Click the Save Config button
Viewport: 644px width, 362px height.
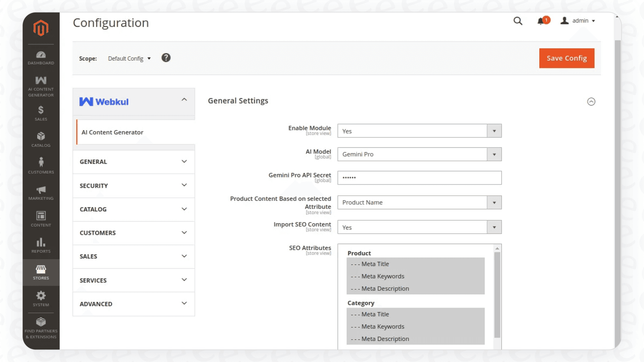coord(567,58)
